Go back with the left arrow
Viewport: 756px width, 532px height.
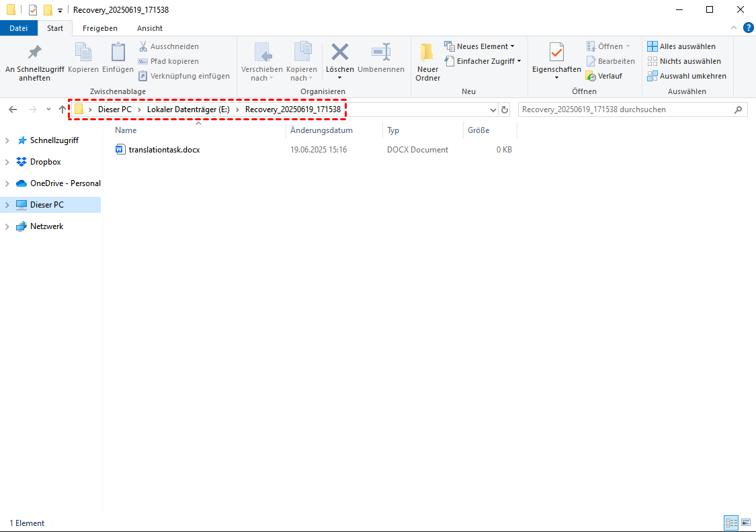pos(13,109)
